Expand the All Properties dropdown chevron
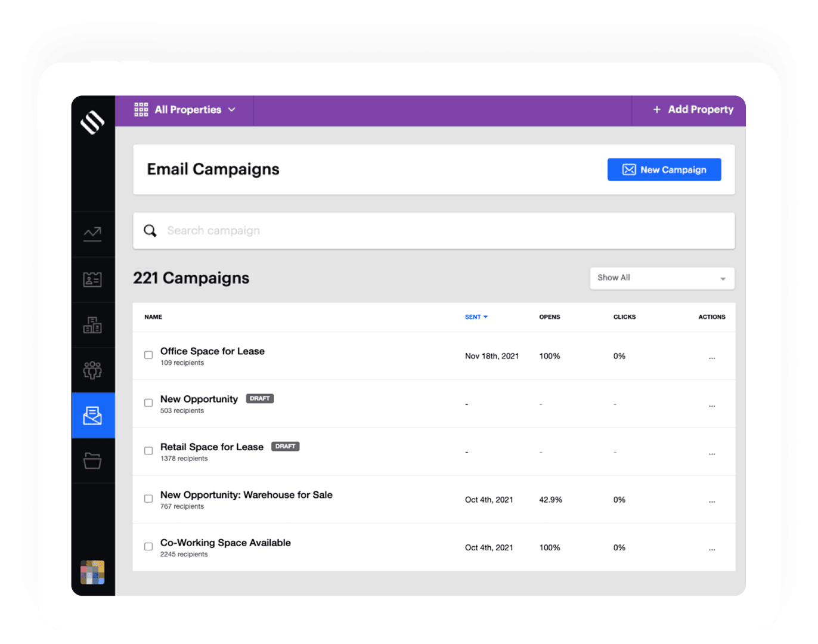The height and width of the screenshot is (644, 818). [x=232, y=110]
